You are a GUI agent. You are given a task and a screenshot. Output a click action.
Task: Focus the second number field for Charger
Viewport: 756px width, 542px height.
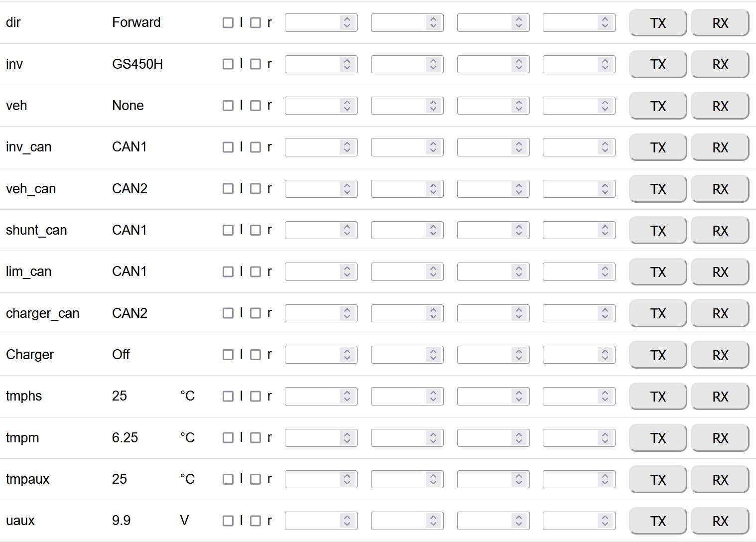(x=398, y=355)
